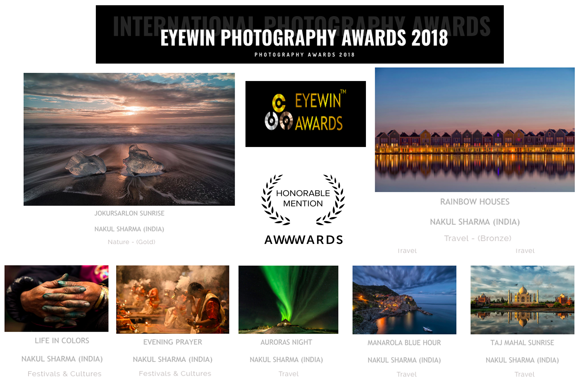Click 'Festivals & Cultures' under Evening Prayer
This screenshot has width=582, height=392.
click(175, 373)
